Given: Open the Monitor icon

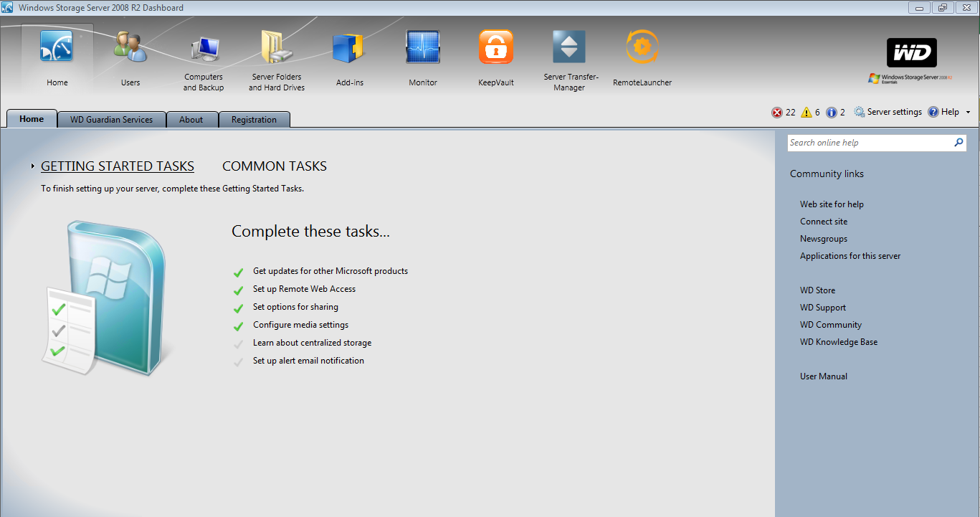Looking at the screenshot, I should click(x=423, y=47).
